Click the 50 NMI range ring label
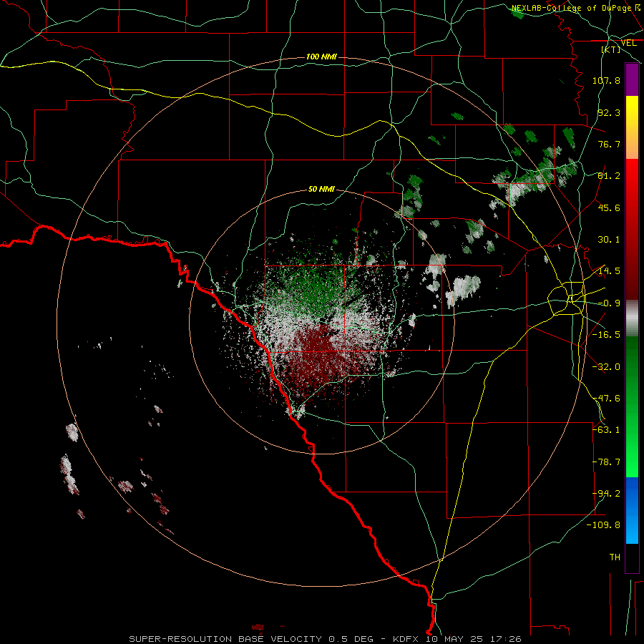The image size is (644, 644). pos(321,190)
